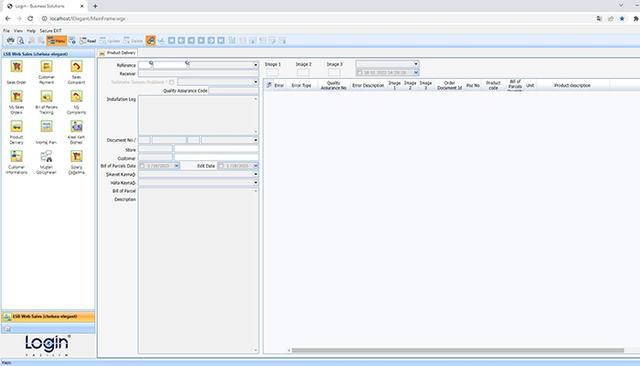Viewport: 640px width, 366px height.
Task: Open the Help menu
Action: [31, 31]
